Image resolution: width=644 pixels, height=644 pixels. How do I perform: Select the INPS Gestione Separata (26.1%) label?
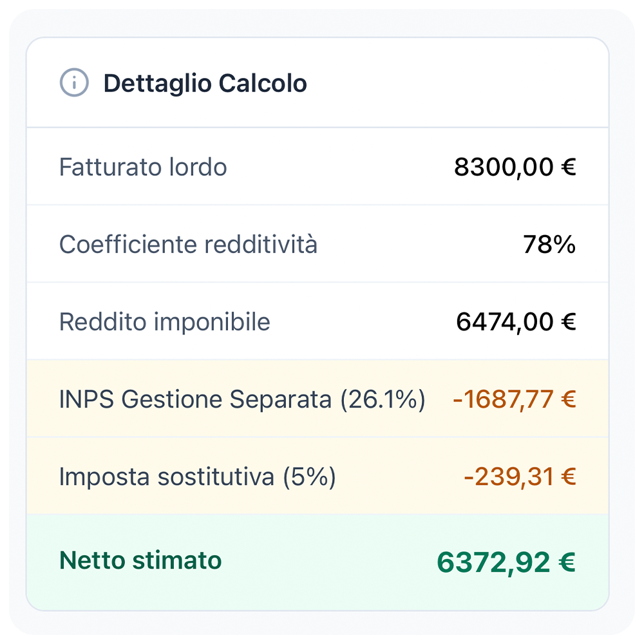pos(242,399)
